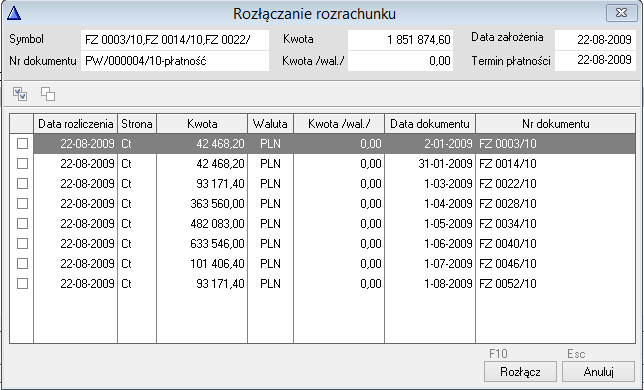Image resolution: width=644 pixels, height=390 pixels.
Task: Click the amount 101 406,40
Action: (217, 264)
